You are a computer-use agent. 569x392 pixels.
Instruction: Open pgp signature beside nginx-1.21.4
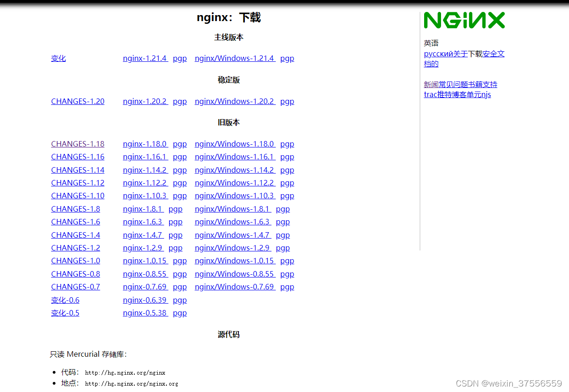pyautogui.click(x=180, y=58)
